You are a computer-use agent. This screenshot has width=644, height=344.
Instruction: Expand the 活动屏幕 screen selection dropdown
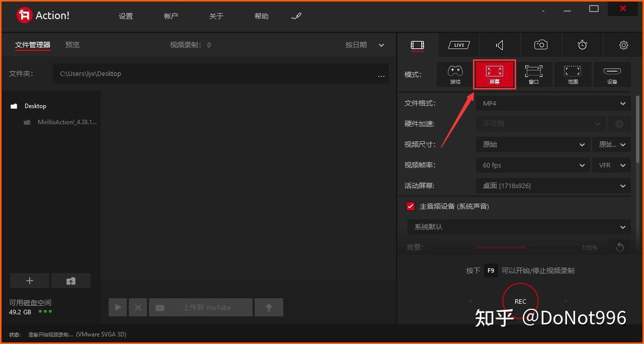click(x=552, y=185)
